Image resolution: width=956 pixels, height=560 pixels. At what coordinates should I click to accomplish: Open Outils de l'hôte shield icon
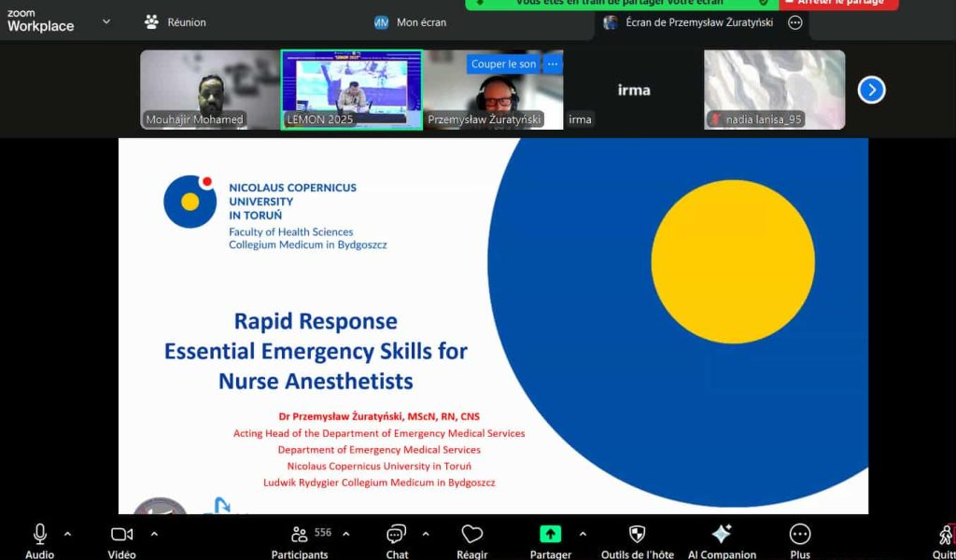[x=637, y=534]
